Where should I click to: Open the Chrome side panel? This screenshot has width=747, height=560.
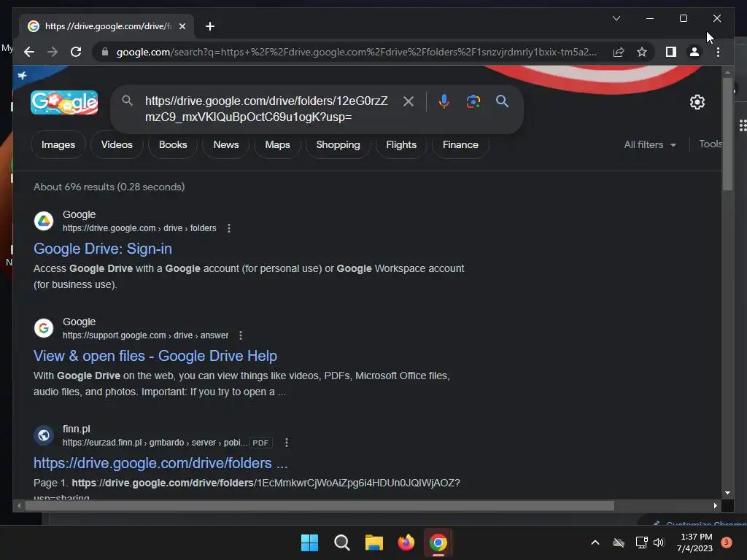(671, 52)
